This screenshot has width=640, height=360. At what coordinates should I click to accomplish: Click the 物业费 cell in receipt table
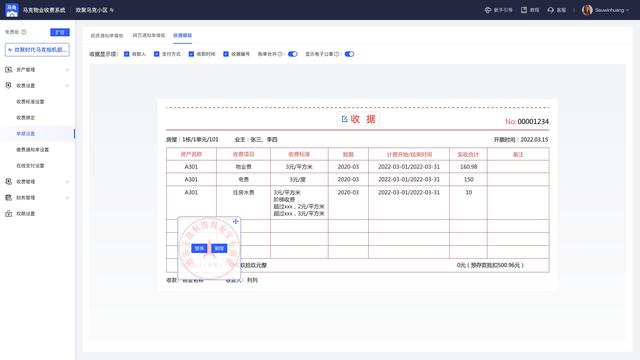pyautogui.click(x=244, y=167)
